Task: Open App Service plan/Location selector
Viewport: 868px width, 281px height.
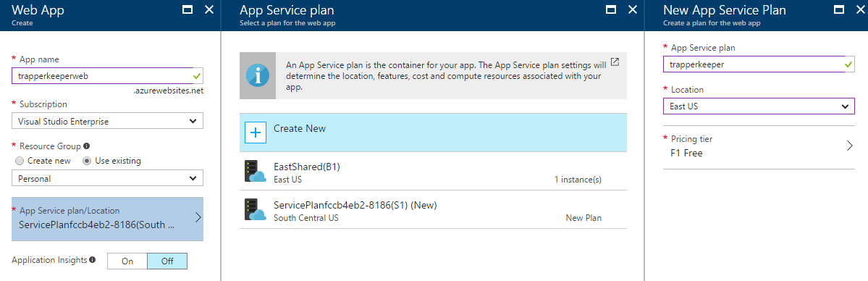Action: click(107, 219)
